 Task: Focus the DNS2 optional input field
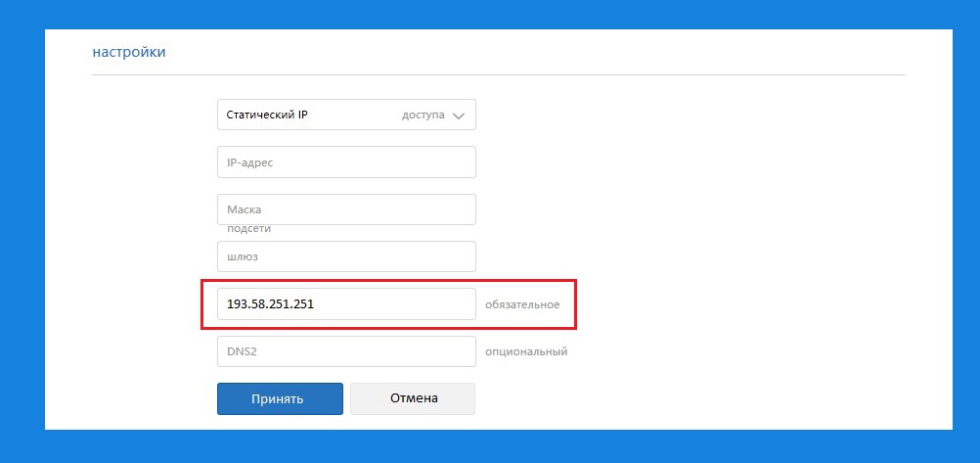[x=345, y=351]
